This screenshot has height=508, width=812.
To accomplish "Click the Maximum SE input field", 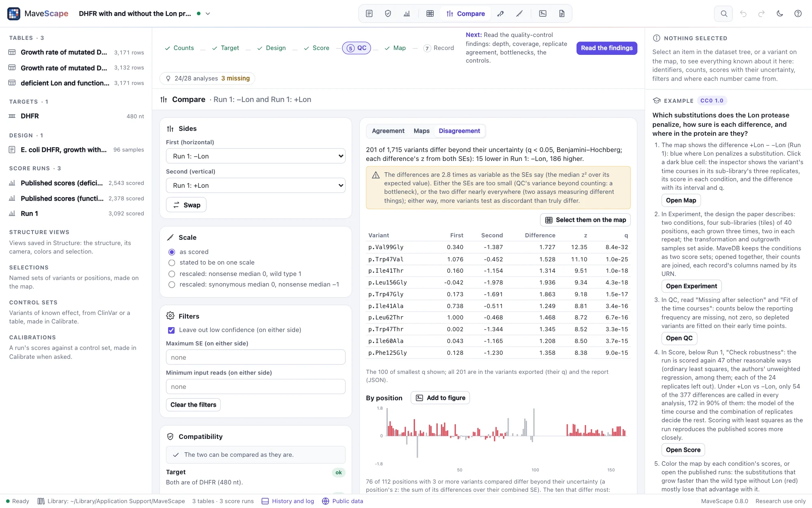I will [x=256, y=357].
